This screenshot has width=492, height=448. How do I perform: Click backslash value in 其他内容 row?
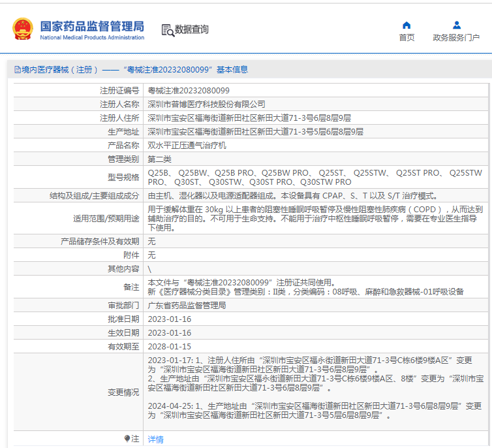(x=149, y=269)
